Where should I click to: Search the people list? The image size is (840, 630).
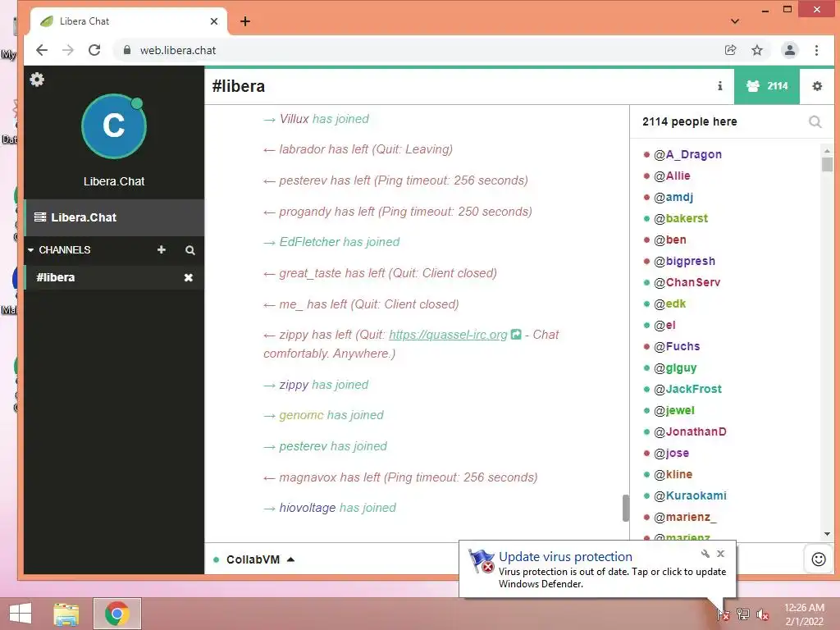click(815, 121)
